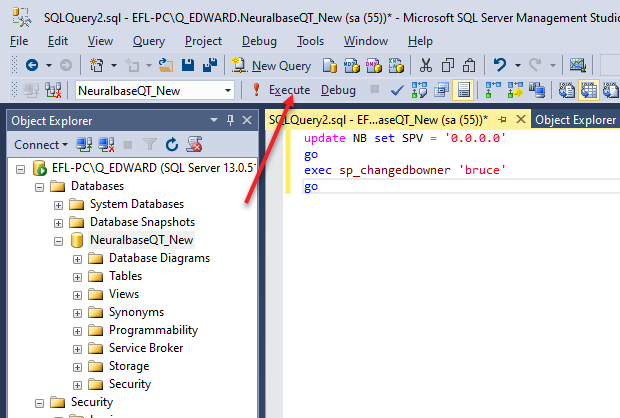
Task: Open the Tools menu
Action: point(310,41)
